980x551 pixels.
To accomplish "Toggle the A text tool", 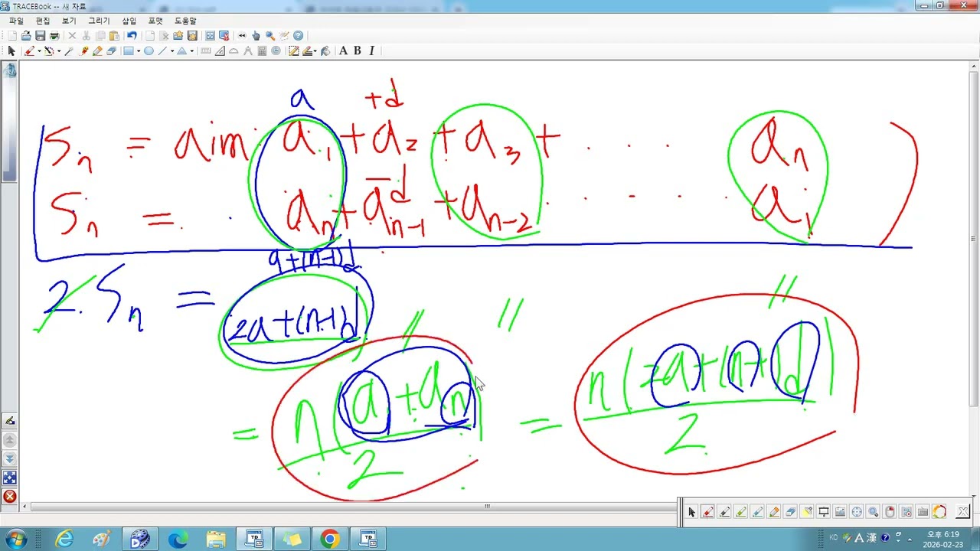I will 343,51.
